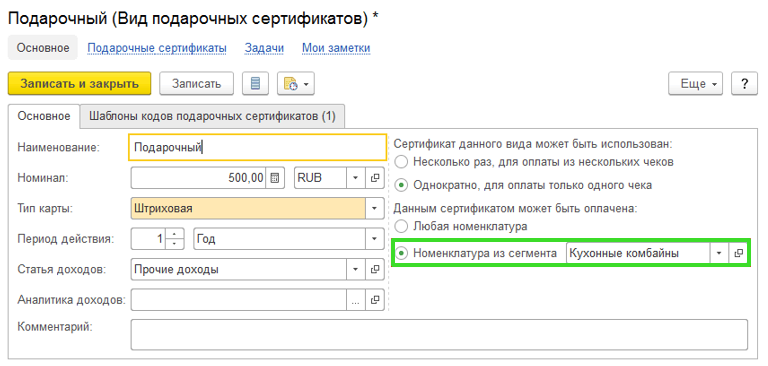Click the Кухонные комбайны segment field
Viewport: 768px width, 366px height.
638,253
